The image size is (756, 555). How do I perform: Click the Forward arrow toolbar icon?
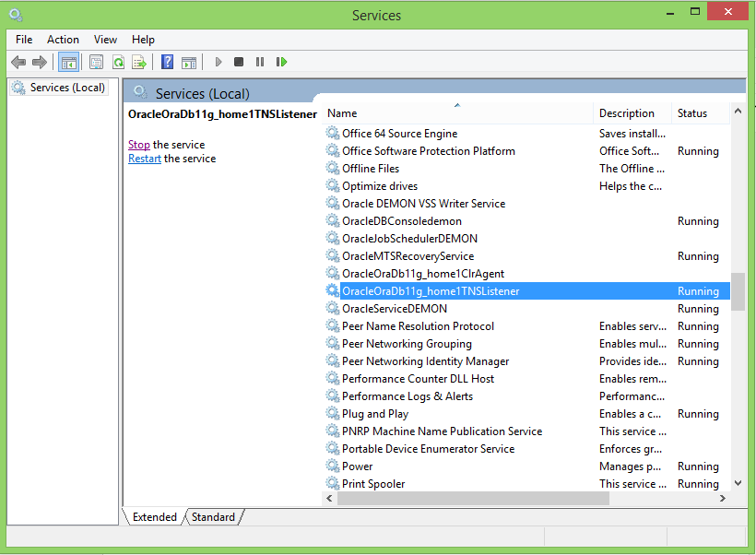pos(39,62)
